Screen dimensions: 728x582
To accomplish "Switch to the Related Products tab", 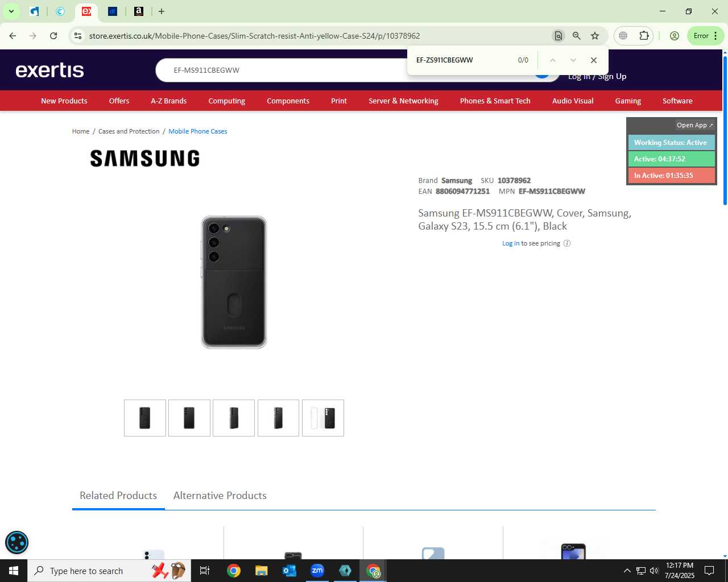I will tap(118, 496).
